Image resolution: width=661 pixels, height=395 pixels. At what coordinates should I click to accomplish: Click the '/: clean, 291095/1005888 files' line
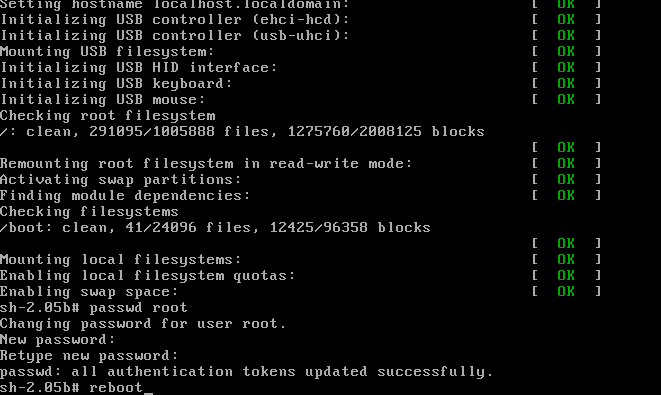point(242,132)
